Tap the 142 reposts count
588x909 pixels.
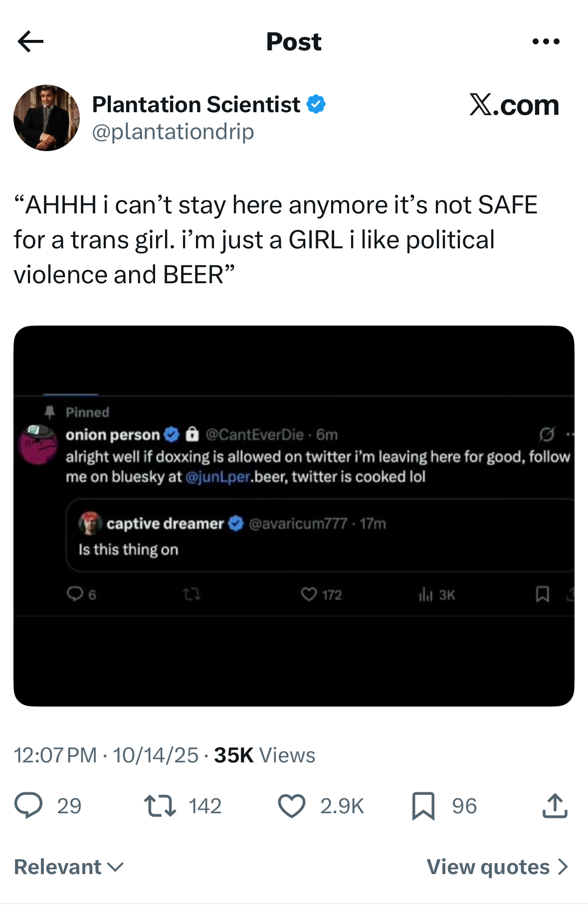205,806
